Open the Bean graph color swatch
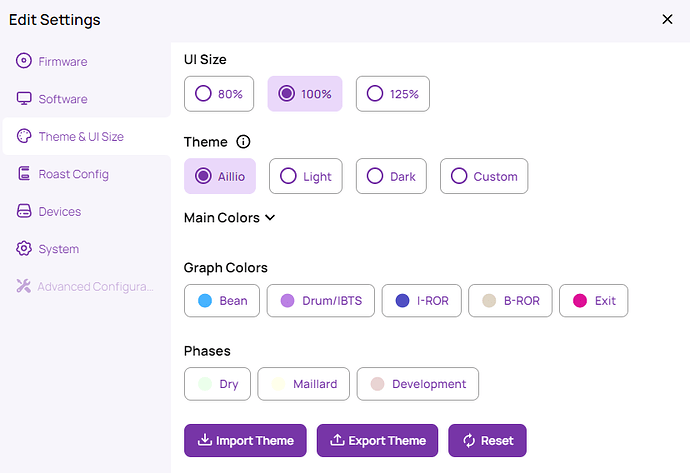 click(222, 301)
